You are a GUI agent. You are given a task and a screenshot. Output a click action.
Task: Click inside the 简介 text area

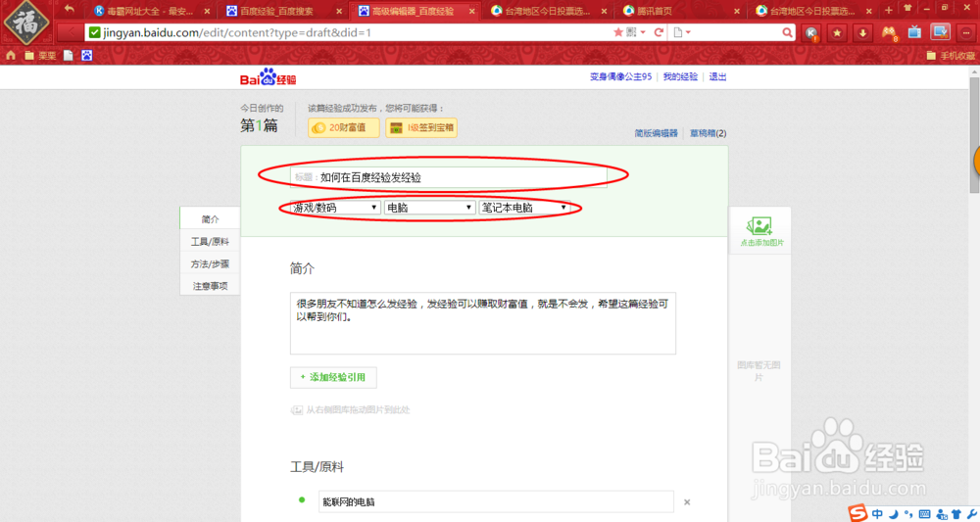point(482,323)
